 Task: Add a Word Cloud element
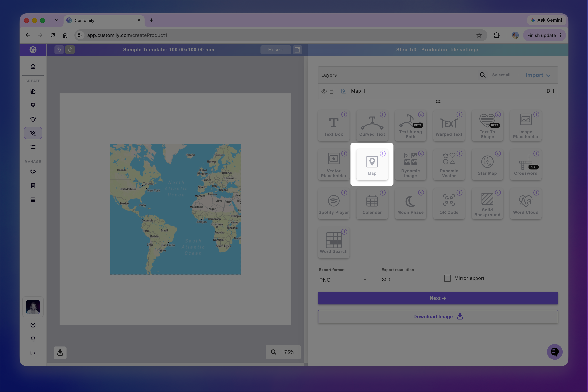[526, 203]
